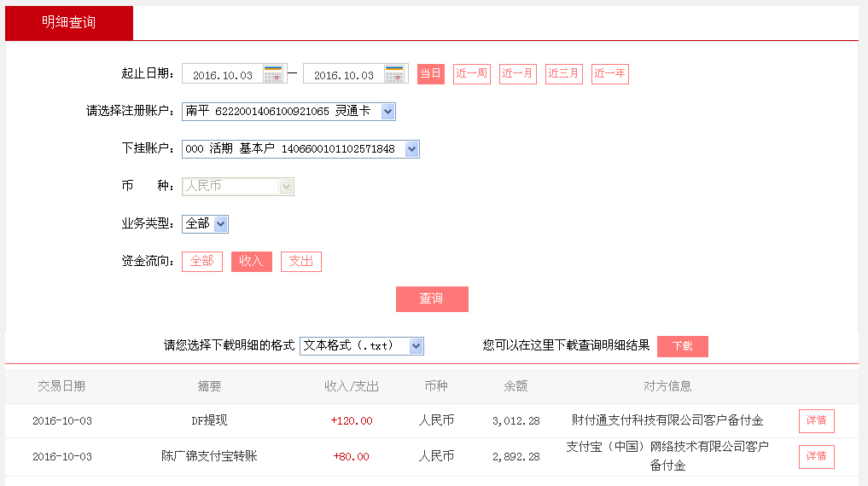The image size is (868, 486).
Task: Open the end date calendar picker icon
Action: (x=394, y=74)
